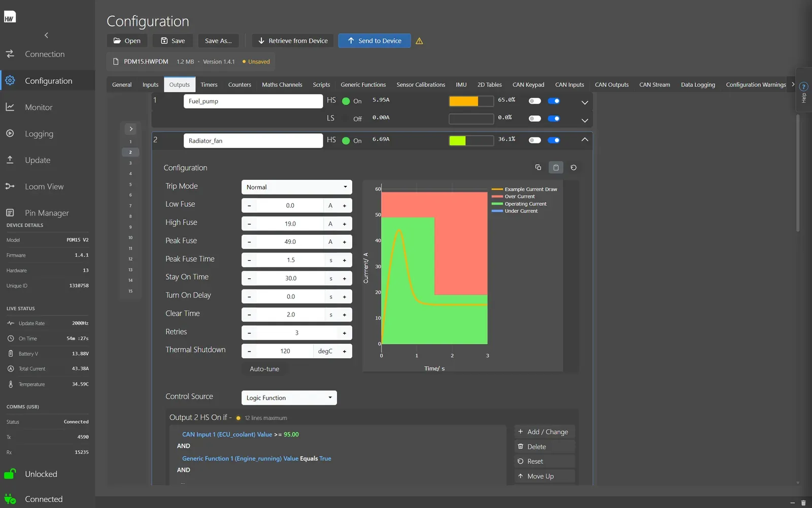Open the Data Logging tab
This screenshot has height=508, width=812.
[698, 85]
